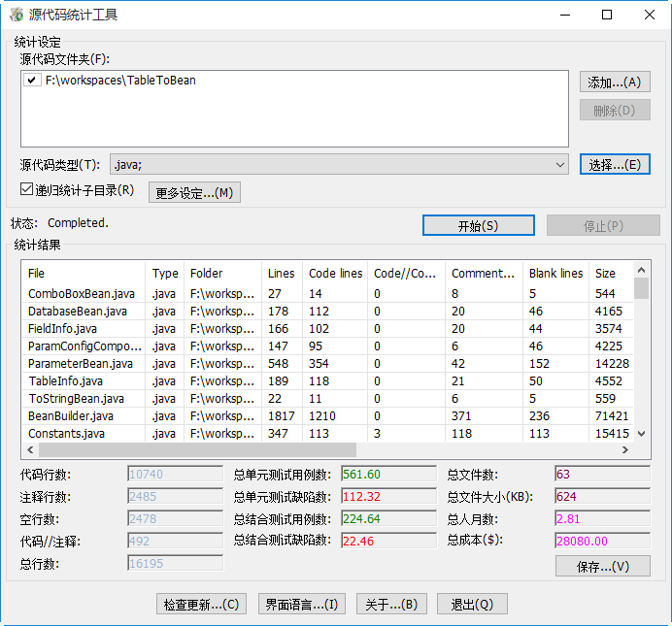Screen dimensions: 672x626
Task: Click the app icon in title bar
Action: click(x=17, y=15)
